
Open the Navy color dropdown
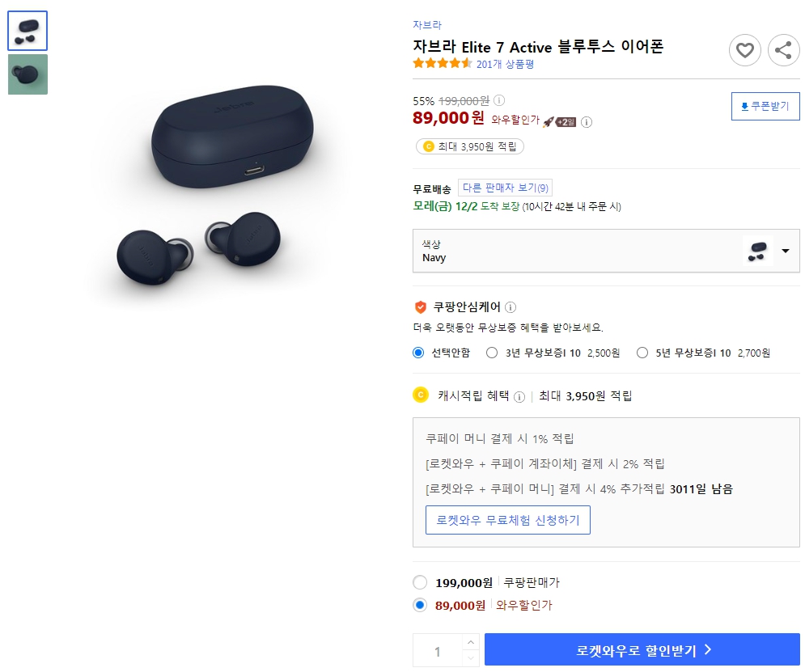[x=785, y=251]
